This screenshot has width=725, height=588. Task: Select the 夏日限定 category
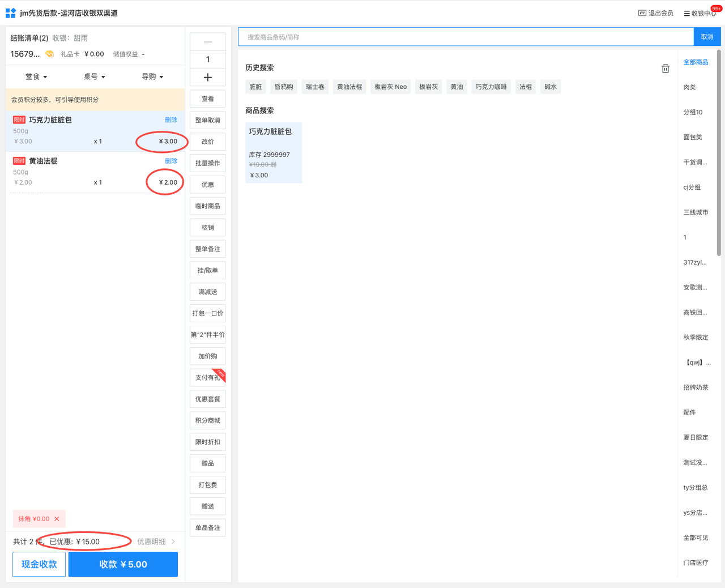[x=696, y=437]
